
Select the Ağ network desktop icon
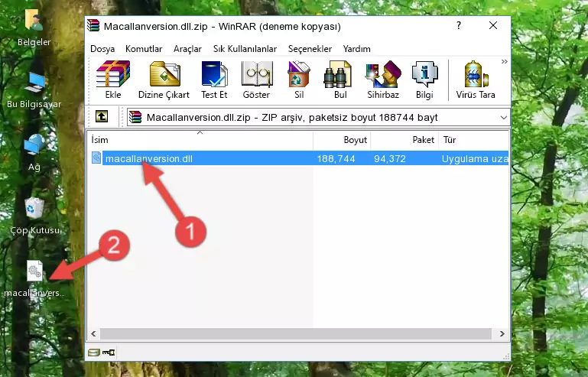[x=34, y=152]
